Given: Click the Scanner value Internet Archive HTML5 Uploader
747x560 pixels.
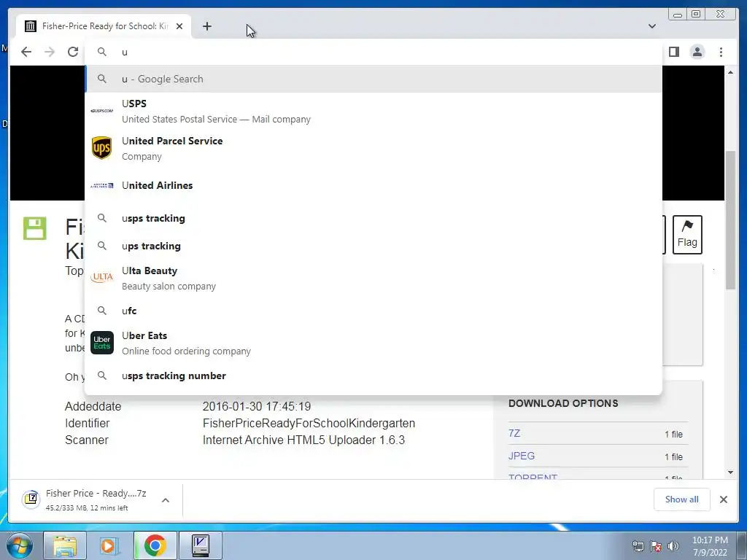Looking at the screenshot, I should click(x=303, y=440).
